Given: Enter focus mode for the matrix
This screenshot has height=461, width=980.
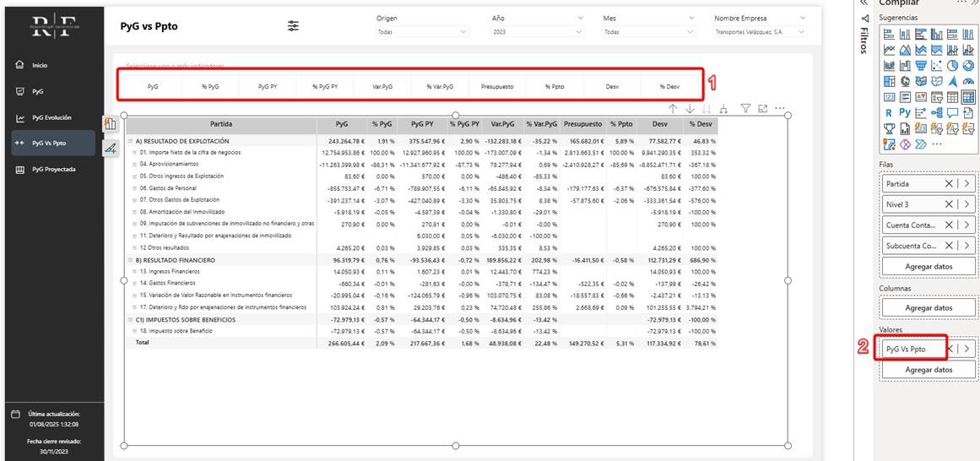Looking at the screenshot, I should coord(762,108).
